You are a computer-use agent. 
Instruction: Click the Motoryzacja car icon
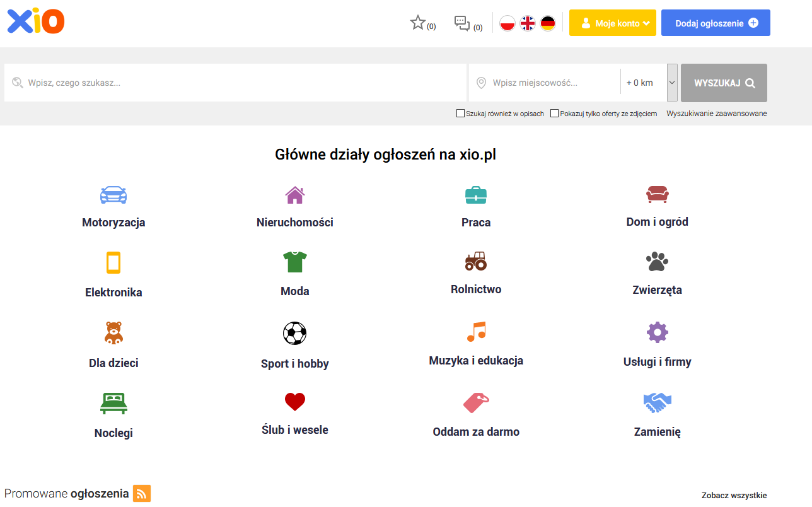113,195
